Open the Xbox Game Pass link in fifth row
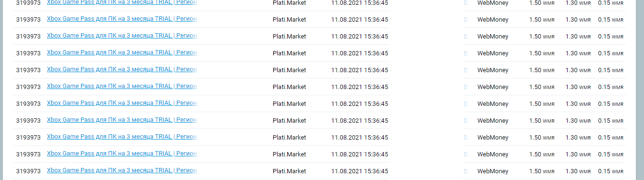 pos(122,70)
